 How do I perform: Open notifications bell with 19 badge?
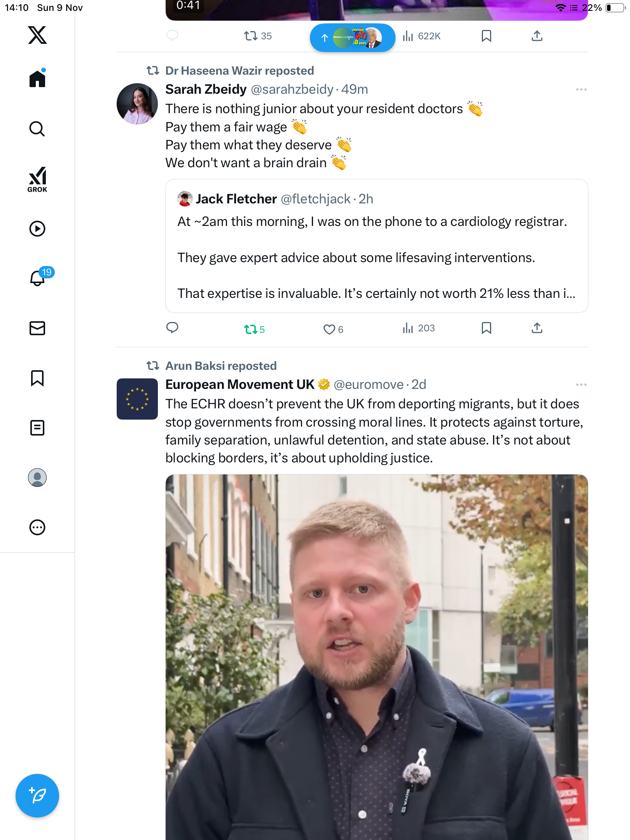coord(38,278)
